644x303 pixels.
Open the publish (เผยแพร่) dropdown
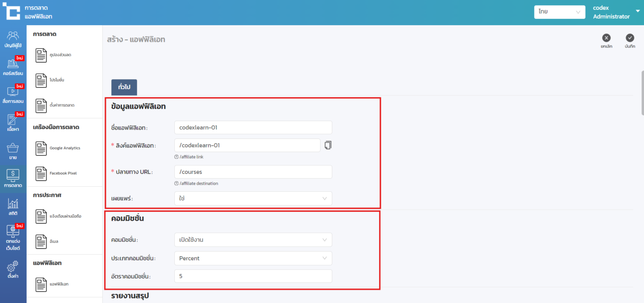[x=253, y=199]
